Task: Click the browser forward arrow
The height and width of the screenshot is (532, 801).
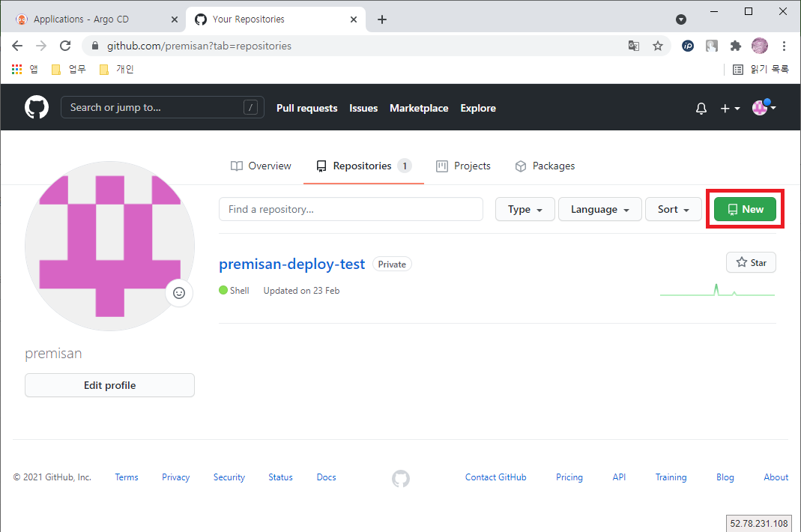Action: coord(41,46)
